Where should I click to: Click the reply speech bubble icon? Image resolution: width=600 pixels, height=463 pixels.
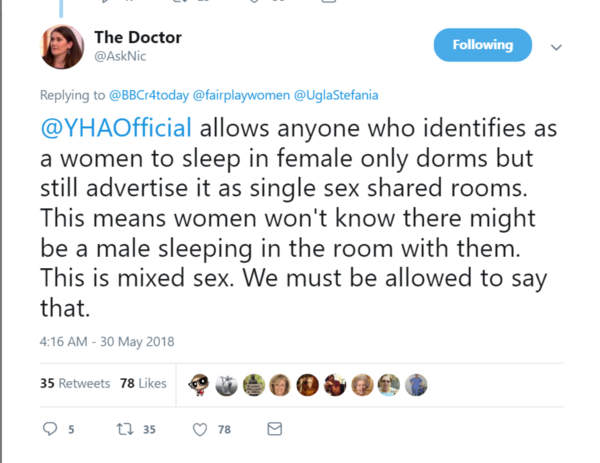point(51,429)
